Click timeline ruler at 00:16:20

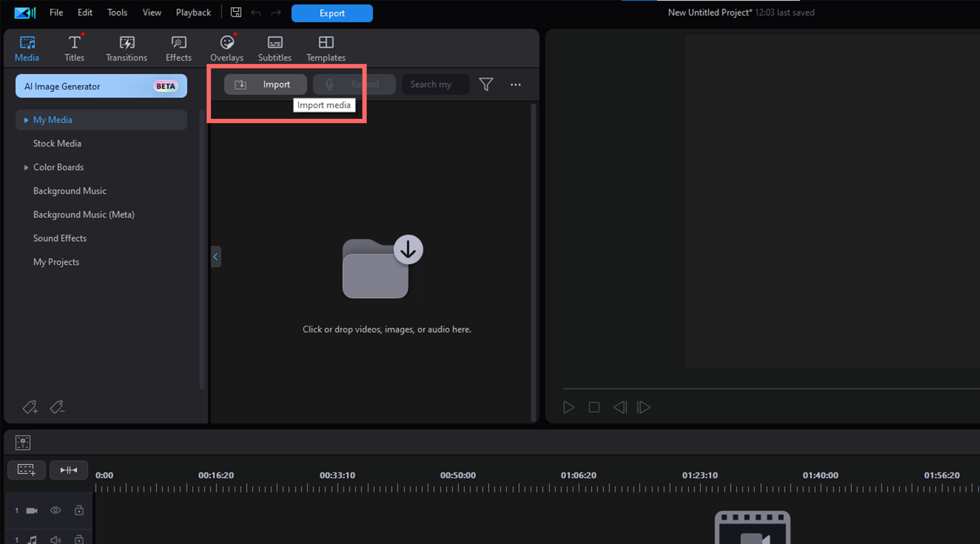(216, 475)
